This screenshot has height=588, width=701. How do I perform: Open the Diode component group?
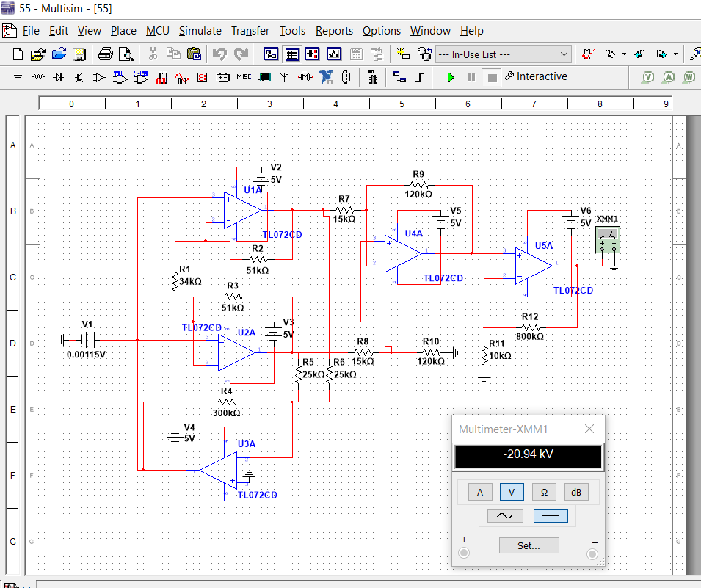[x=59, y=77]
